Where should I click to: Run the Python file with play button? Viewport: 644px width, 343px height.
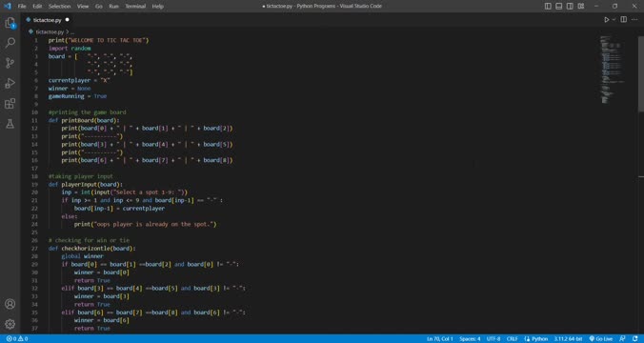coord(607,20)
